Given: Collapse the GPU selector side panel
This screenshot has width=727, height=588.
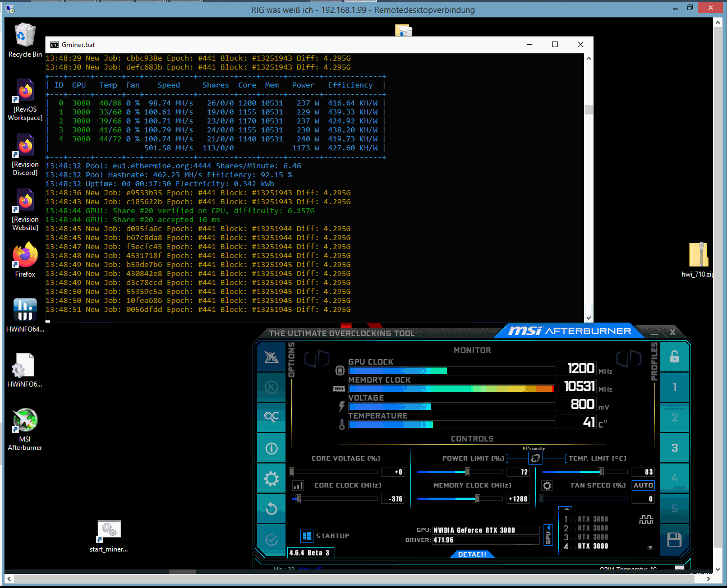Looking at the screenshot, I should [548, 535].
